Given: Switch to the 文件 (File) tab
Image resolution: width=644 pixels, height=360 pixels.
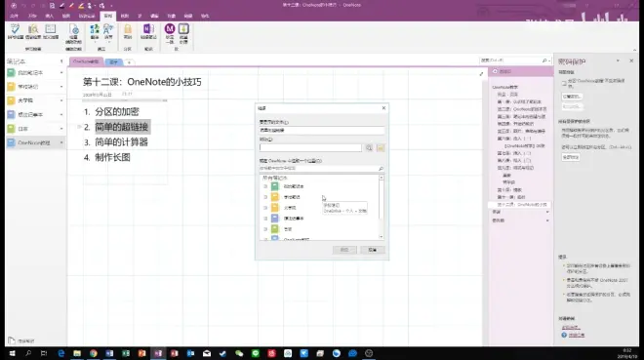Looking at the screenshot, I should click(14, 16).
